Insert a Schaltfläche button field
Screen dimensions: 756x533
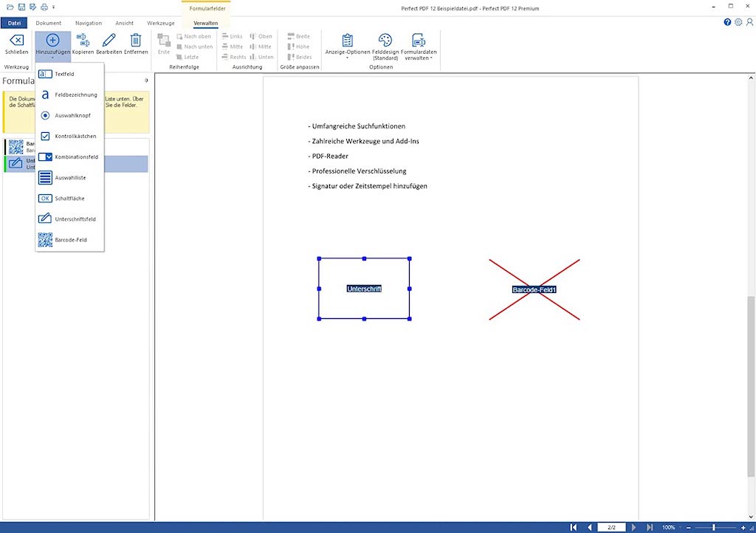70,199
